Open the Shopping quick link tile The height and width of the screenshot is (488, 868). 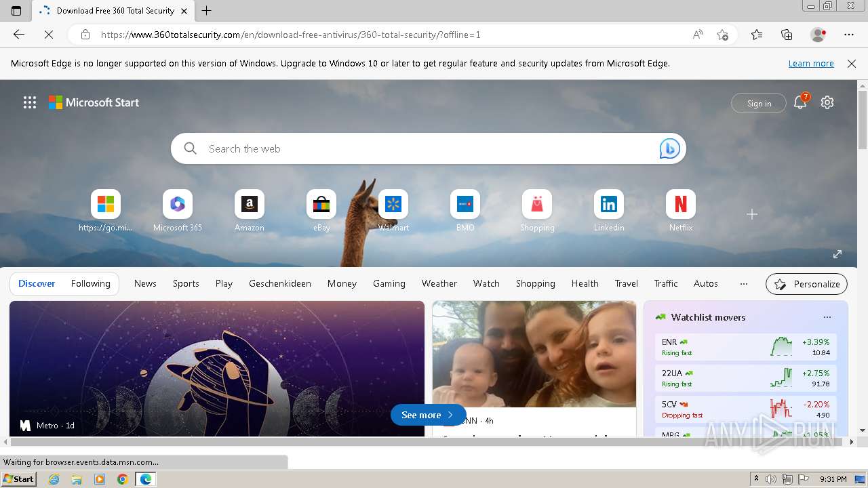tap(537, 211)
